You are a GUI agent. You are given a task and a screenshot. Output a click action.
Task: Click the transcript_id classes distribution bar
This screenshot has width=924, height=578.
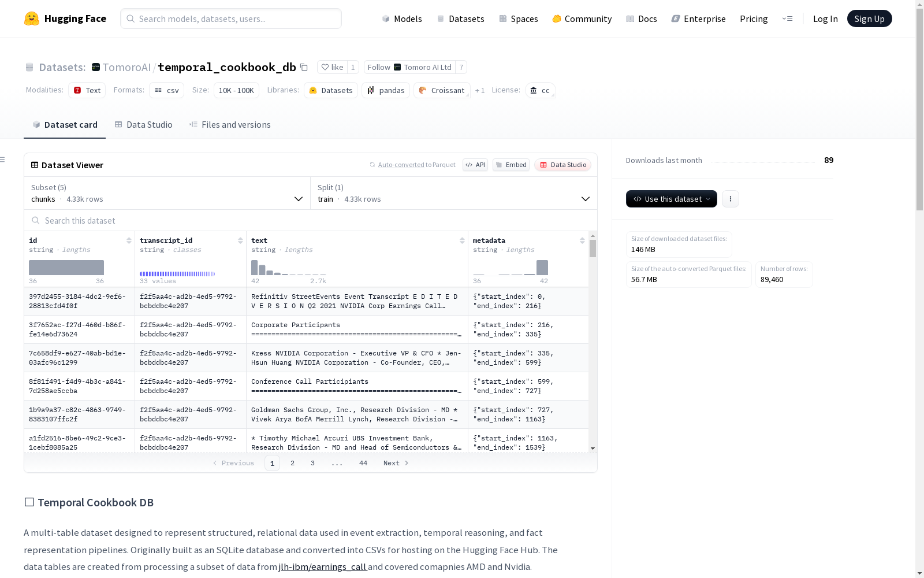[177, 273]
